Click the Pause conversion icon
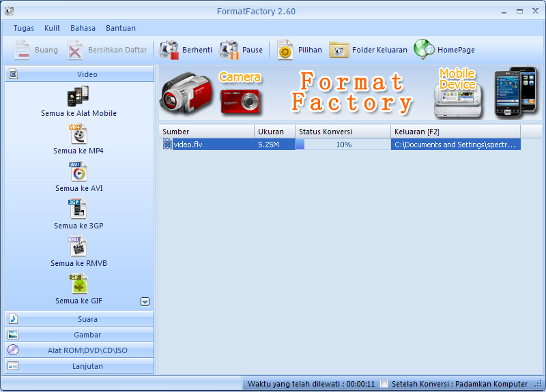Screen dimensions: 546x392 [229, 50]
